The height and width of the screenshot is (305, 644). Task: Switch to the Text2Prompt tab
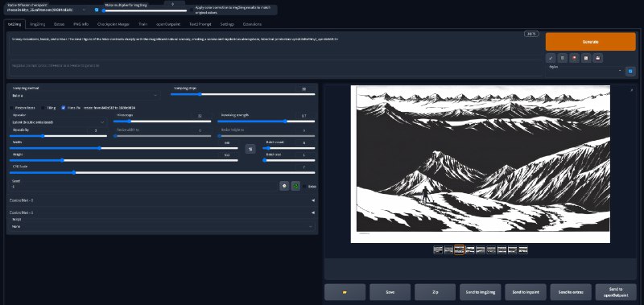[200, 24]
